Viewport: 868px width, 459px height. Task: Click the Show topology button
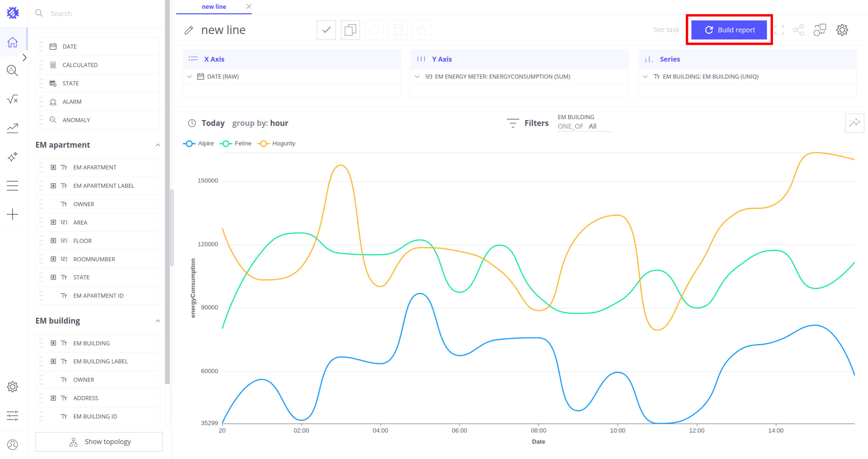[x=99, y=442]
